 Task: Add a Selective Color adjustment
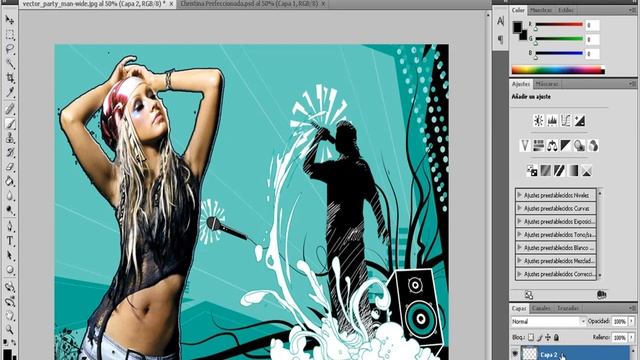pos(587,171)
